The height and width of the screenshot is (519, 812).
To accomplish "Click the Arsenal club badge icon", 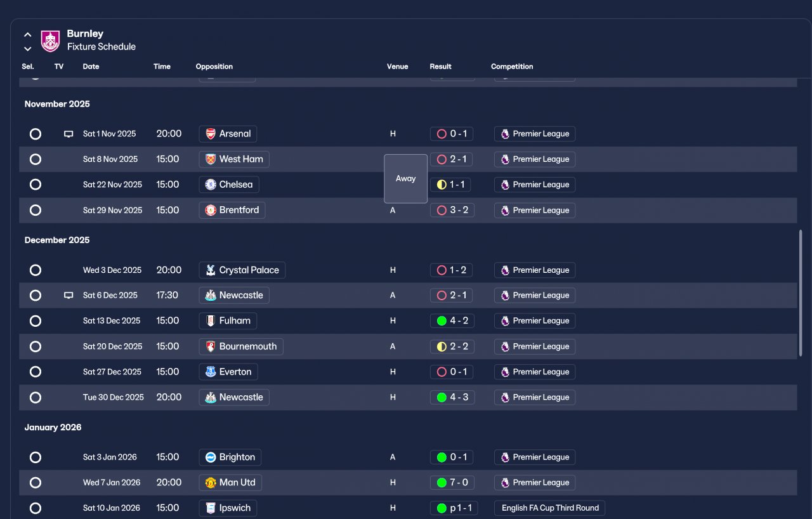I will click(x=211, y=134).
